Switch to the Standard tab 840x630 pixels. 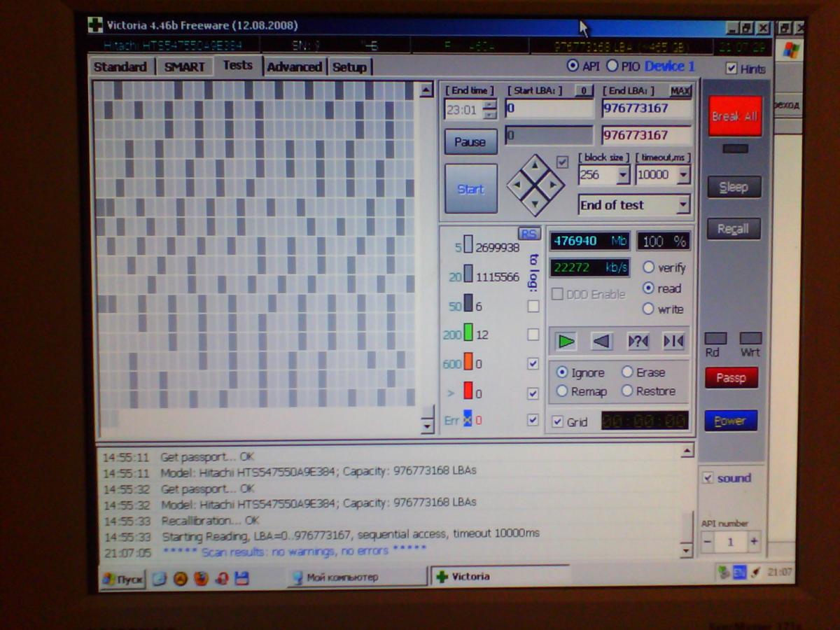[x=120, y=66]
